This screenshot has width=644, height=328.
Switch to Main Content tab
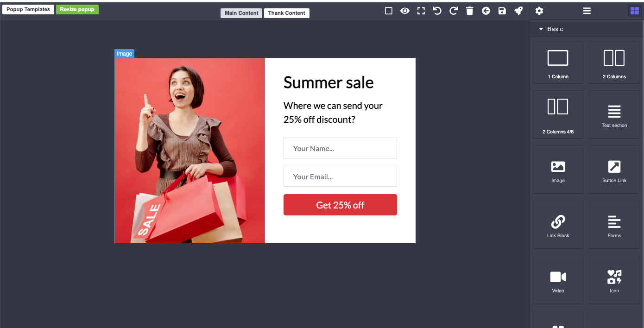[x=241, y=13]
